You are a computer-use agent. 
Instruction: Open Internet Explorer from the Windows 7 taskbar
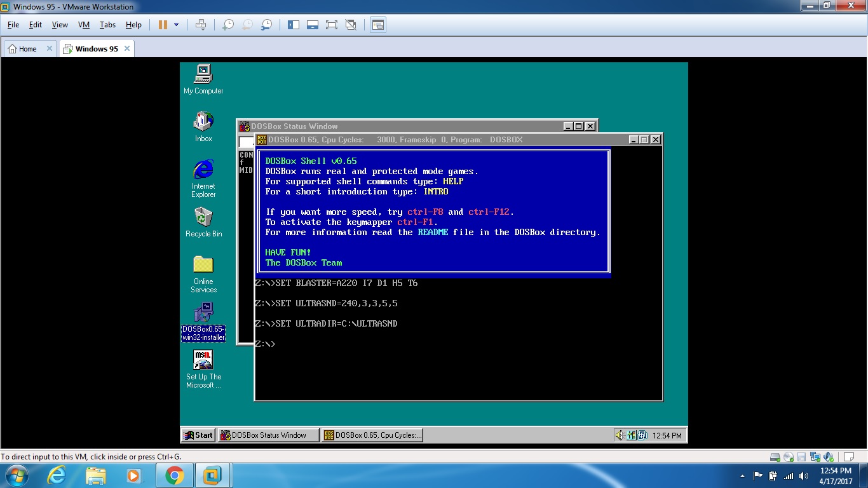(x=57, y=475)
